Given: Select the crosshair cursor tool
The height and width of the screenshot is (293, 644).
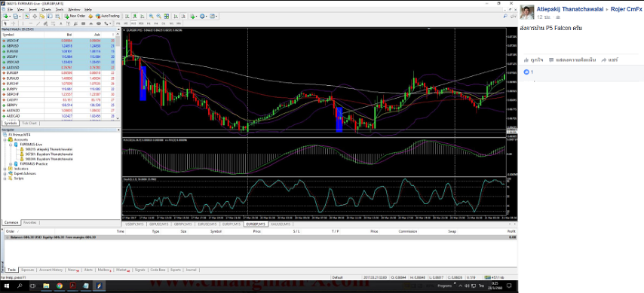Looking at the screenshot, I should (x=13, y=23).
